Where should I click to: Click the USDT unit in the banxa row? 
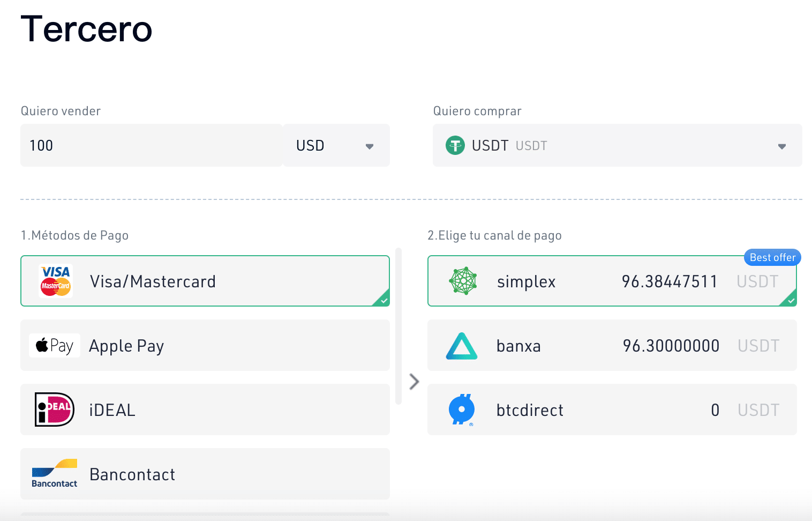(x=758, y=346)
